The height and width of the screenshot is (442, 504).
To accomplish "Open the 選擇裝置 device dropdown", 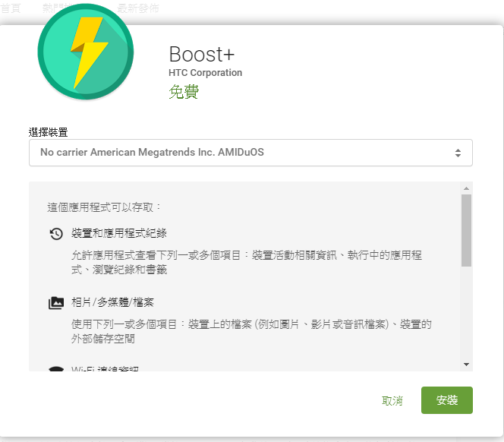I will [x=250, y=153].
